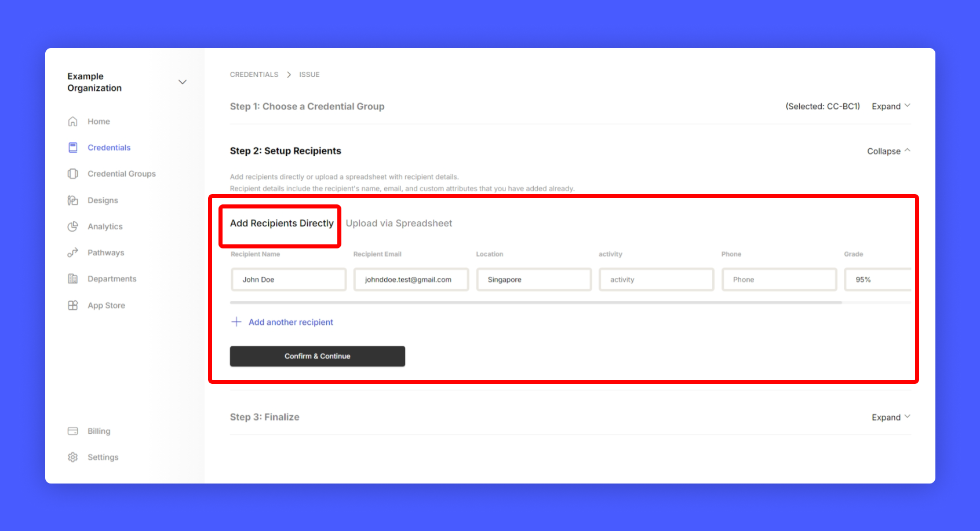Viewport: 980px width, 531px height.
Task: Open Billing via card icon
Action: click(73, 431)
